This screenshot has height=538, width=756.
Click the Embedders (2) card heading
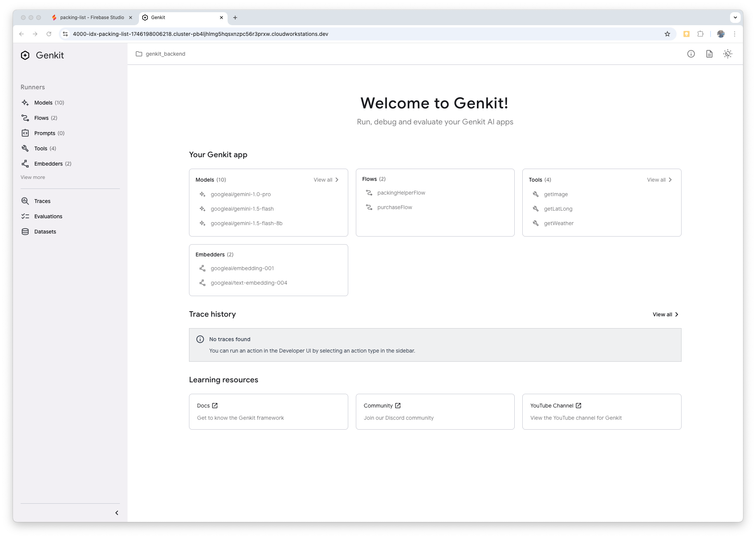[215, 255]
